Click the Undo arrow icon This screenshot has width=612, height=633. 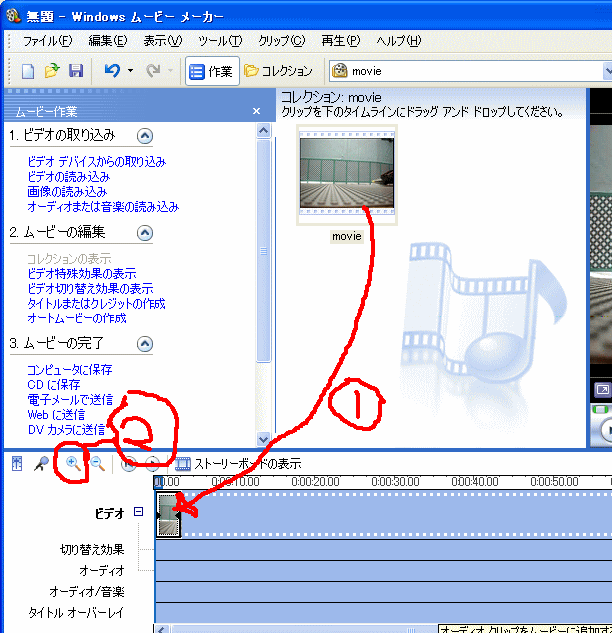click(112, 71)
